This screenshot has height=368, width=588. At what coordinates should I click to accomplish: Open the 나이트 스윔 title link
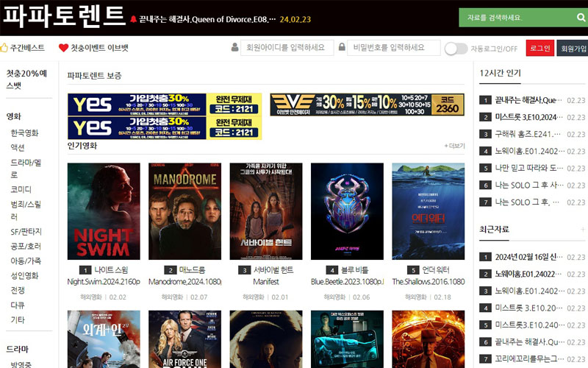coord(111,270)
